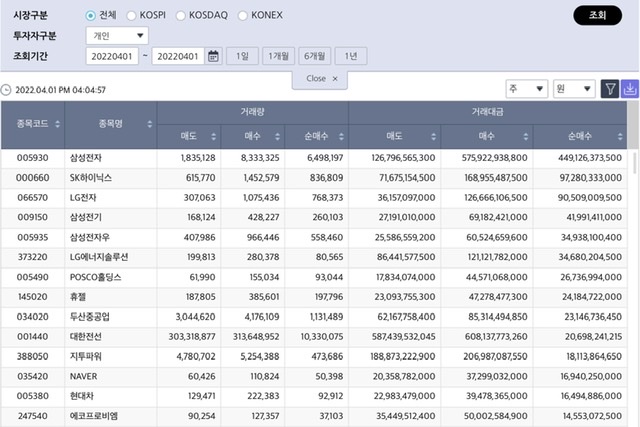Sort 거래량 매도 column using arrows
Viewport: 640px width, 427px height.
click(x=214, y=136)
